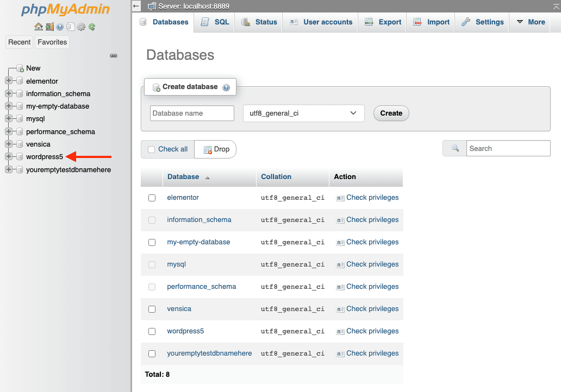Screen dimensions: 561x392
Task: Expand vensica node in navigation tree
Action: [x=9, y=144]
